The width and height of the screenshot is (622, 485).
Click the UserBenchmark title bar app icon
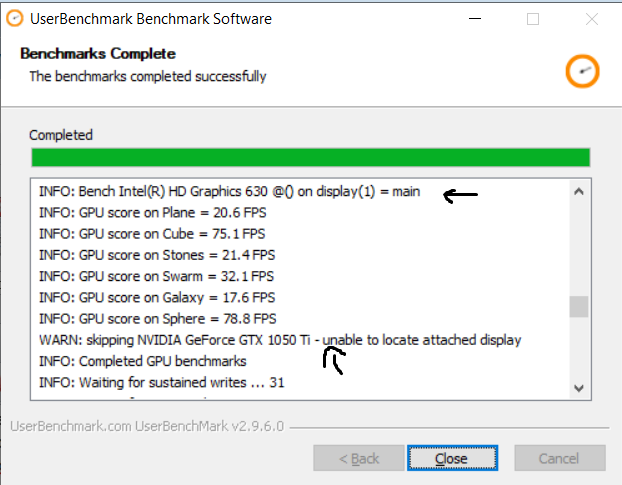pyautogui.click(x=15, y=19)
